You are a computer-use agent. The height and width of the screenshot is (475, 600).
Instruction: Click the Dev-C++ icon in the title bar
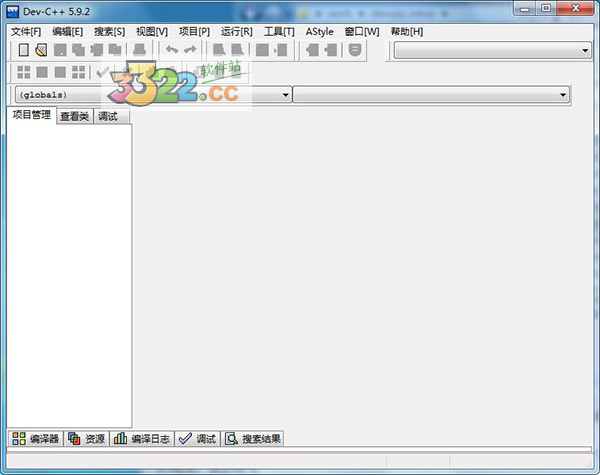13,11
